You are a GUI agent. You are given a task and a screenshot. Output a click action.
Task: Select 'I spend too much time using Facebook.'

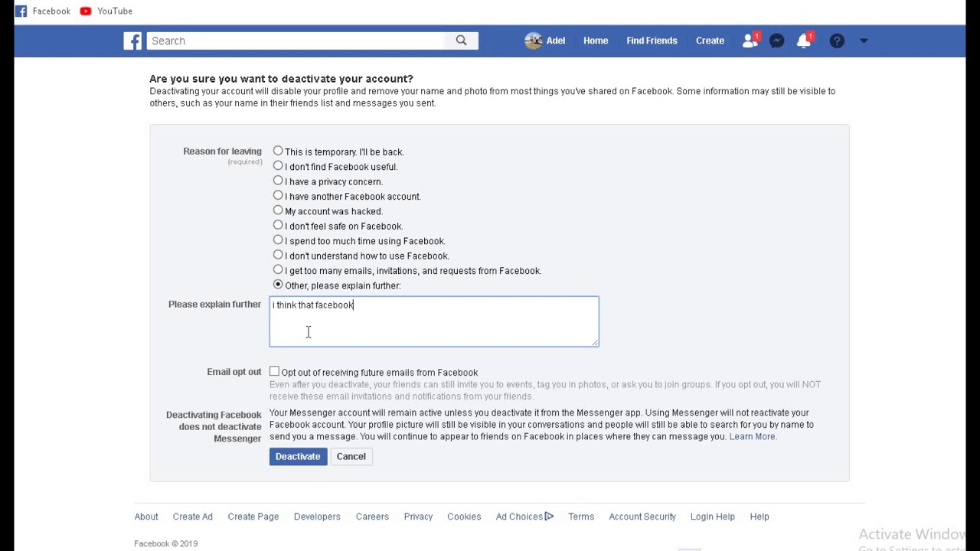(x=278, y=240)
